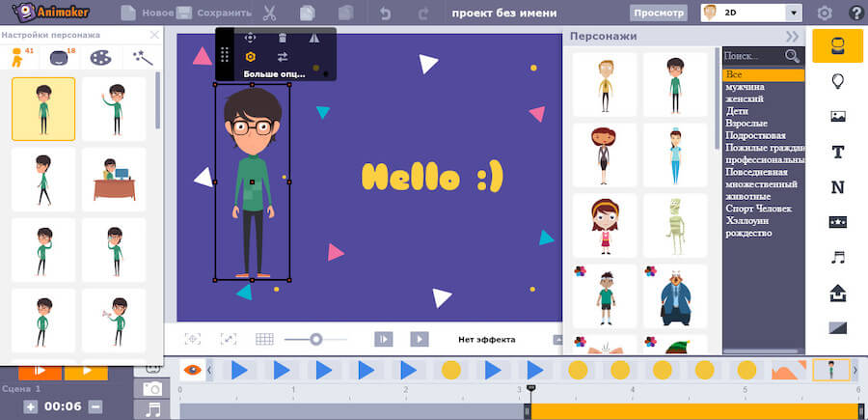Open the color palette tab in character settings
Viewport: 868px width, 420px height.
[x=100, y=58]
